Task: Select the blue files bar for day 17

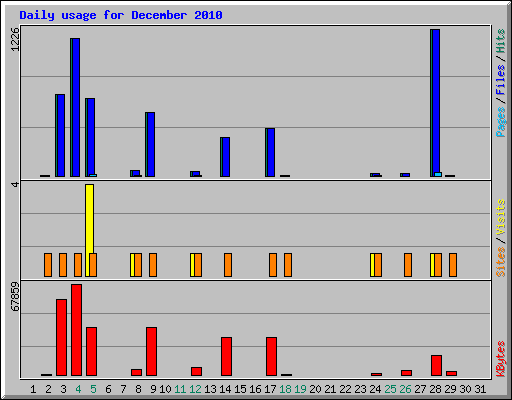Action: (x=271, y=152)
